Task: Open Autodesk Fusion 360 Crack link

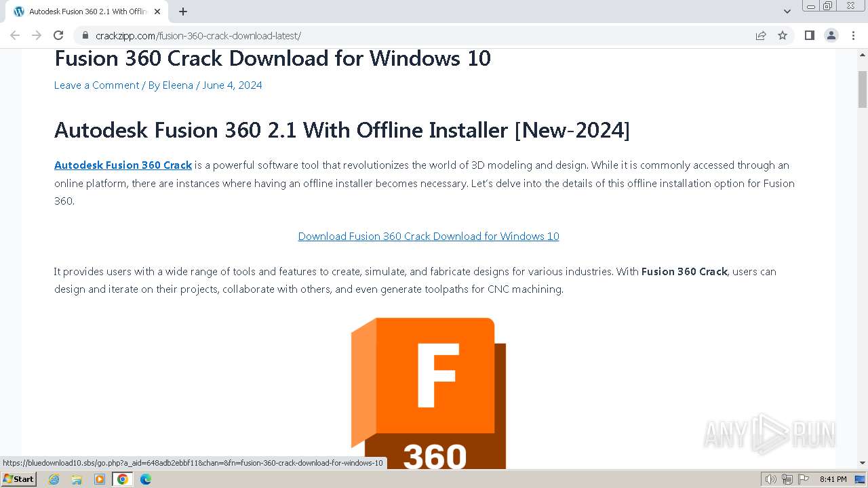Action: [x=123, y=165]
